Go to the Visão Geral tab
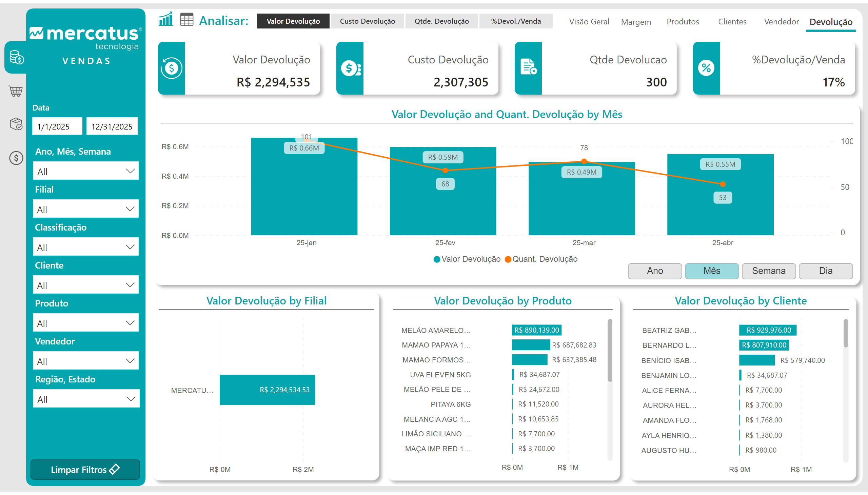This screenshot has width=868, height=495. pyautogui.click(x=589, y=22)
